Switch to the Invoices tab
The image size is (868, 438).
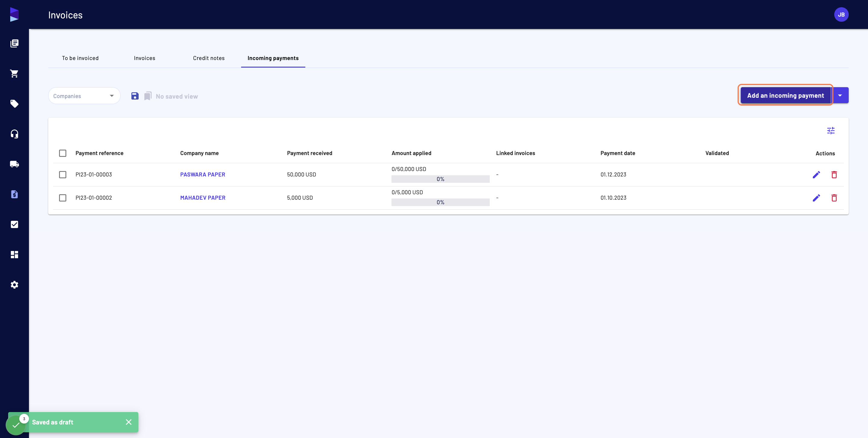tap(145, 58)
